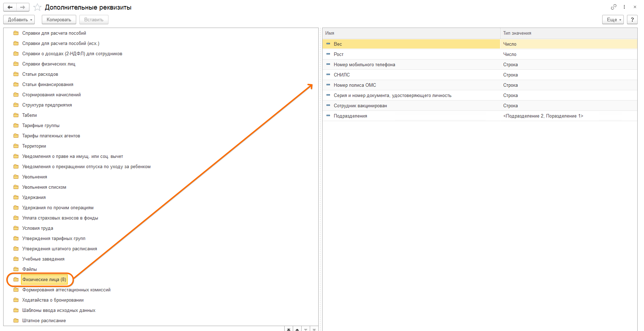Select the Физические лица (8) folder
The width and height of the screenshot is (644, 331).
coord(44,279)
